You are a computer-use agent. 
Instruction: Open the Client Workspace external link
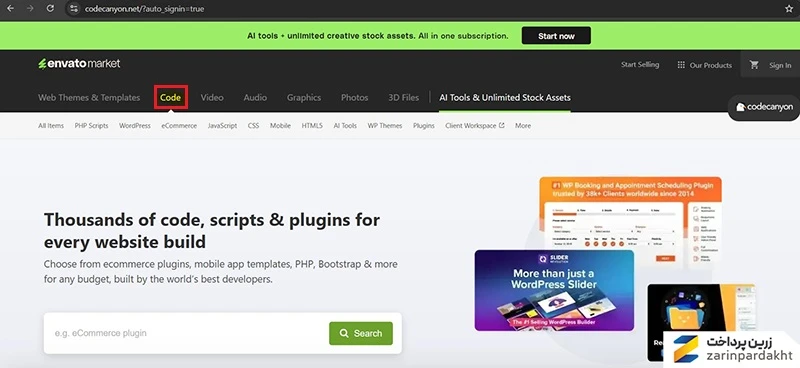click(x=474, y=126)
